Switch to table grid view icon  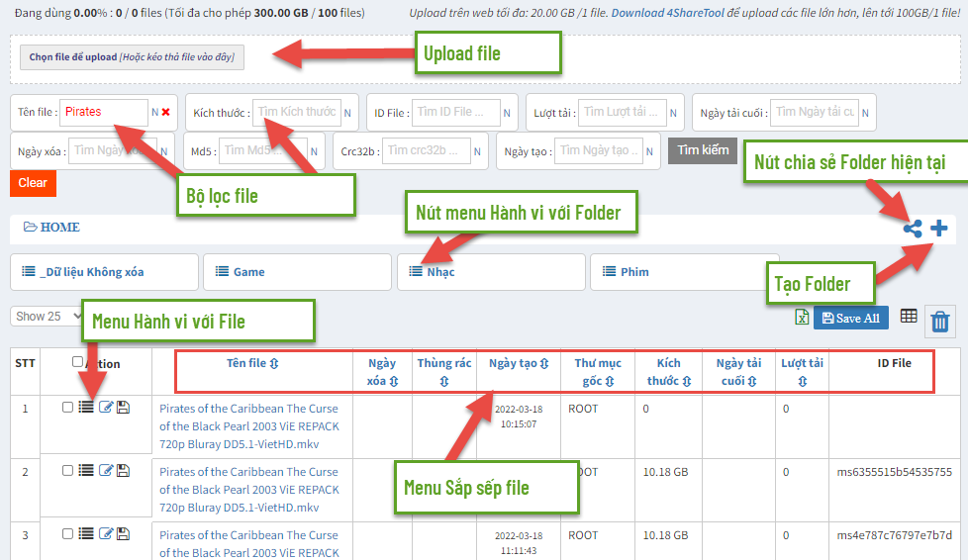point(908,317)
